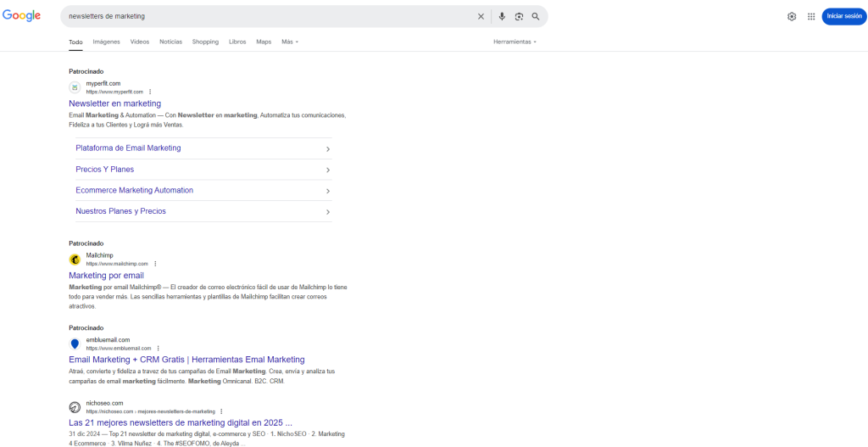Viewport: 868px width, 447px height.
Task: Open three-dot menu beside myperfit.com URL
Action: coord(150,92)
